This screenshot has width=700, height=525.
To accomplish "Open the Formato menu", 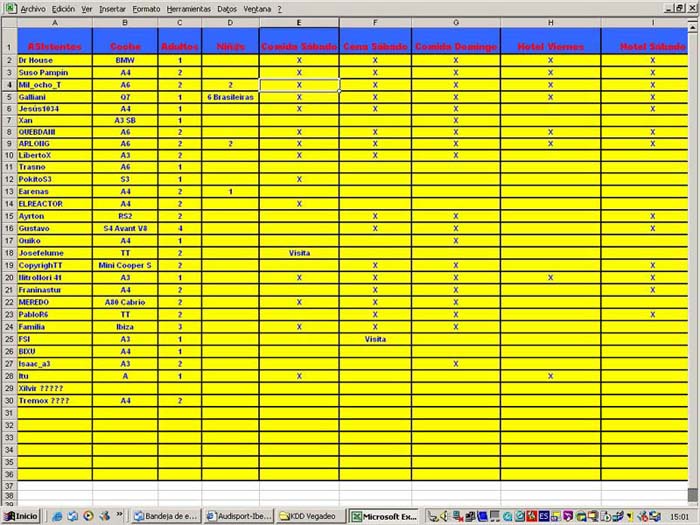I will (x=146, y=7).
